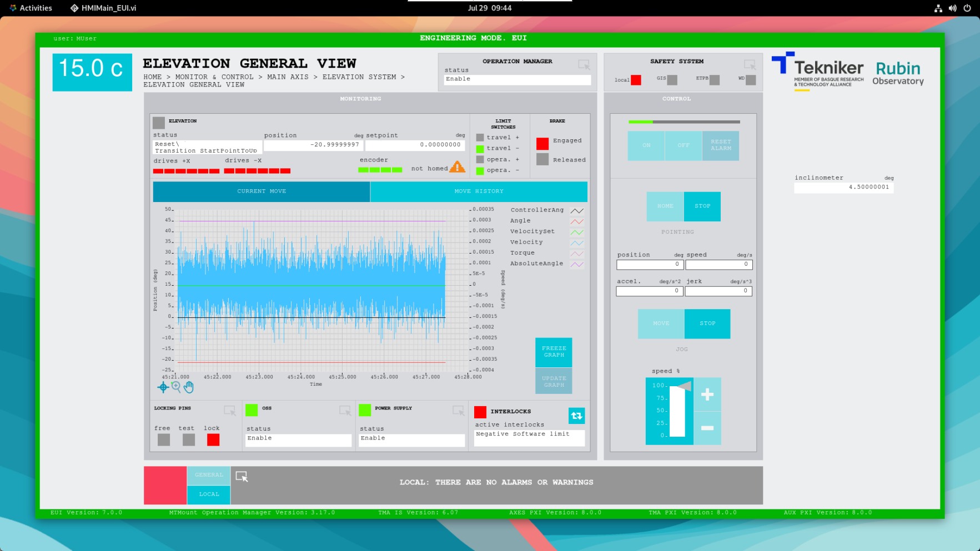Open Locking Pins detail window icon

tap(229, 411)
